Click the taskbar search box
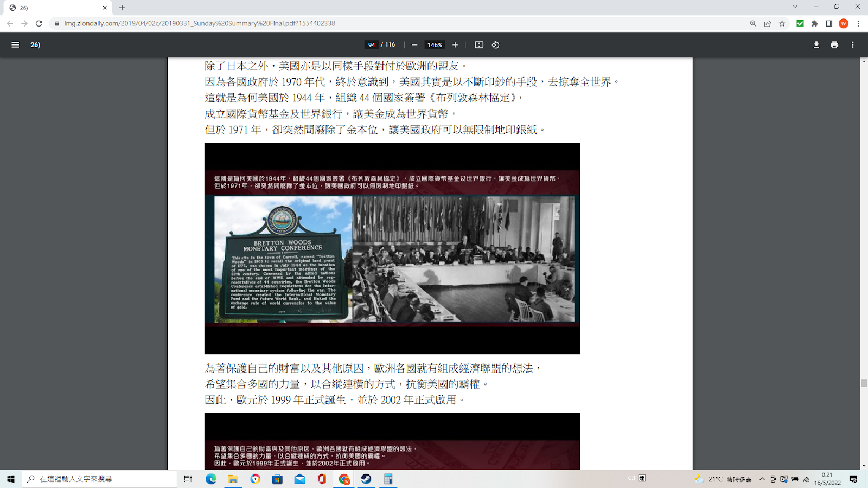This screenshot has width=868, height=488. click(100, 479)
